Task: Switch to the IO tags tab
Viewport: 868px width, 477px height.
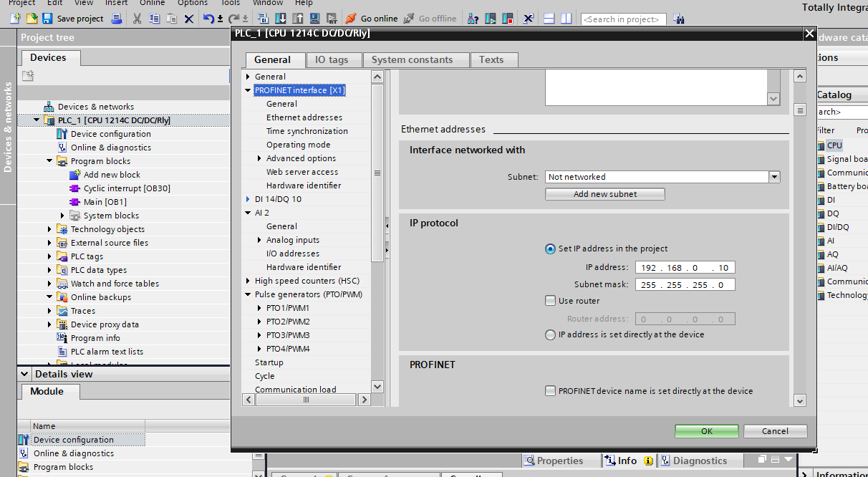Action: pos(332,60)
